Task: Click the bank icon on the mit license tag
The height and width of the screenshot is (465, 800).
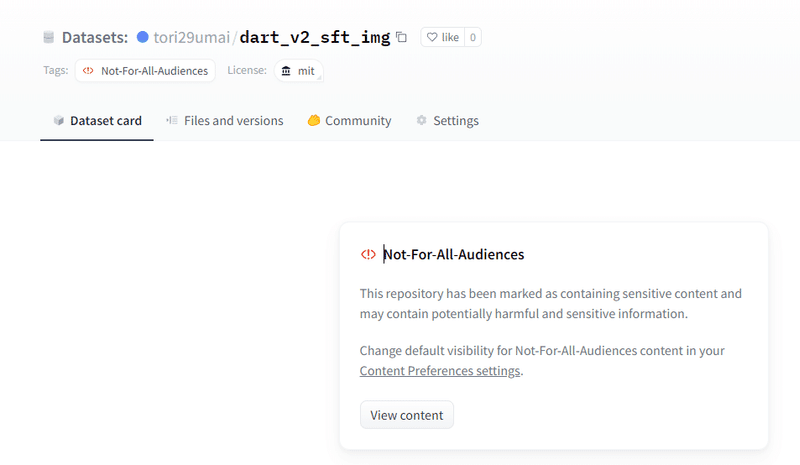Action: (287, 71)
